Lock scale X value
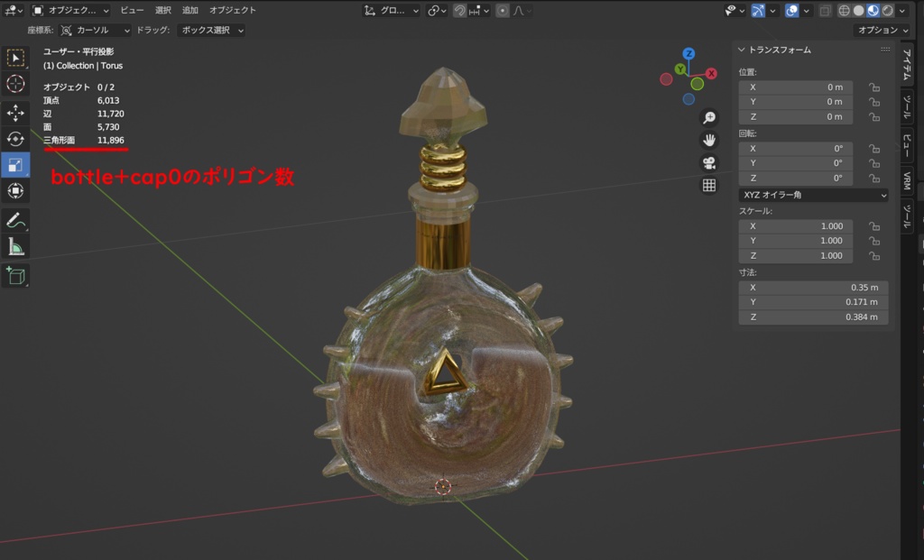Screen dimensions: 924x560 [873, 226]
